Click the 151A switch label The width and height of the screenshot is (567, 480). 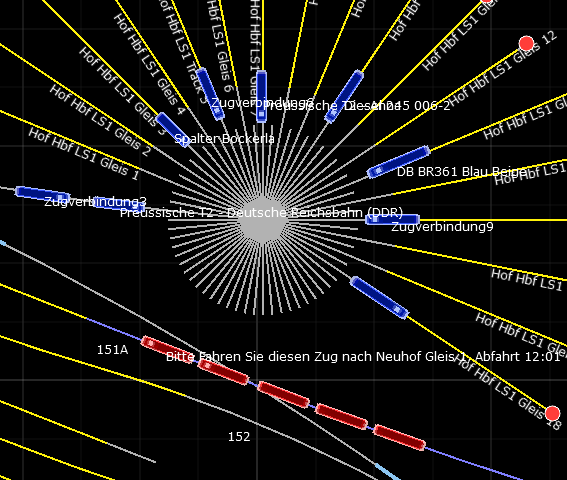tap(112, 350)
